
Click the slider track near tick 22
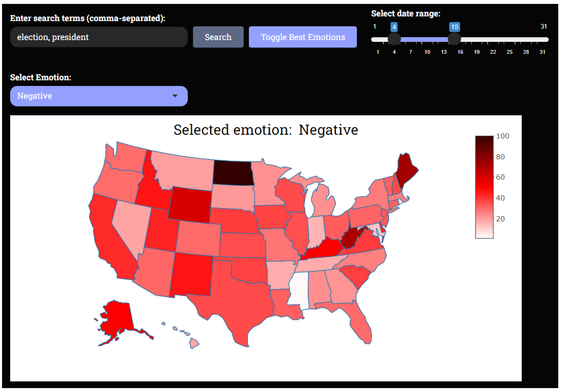coord(493,39)
